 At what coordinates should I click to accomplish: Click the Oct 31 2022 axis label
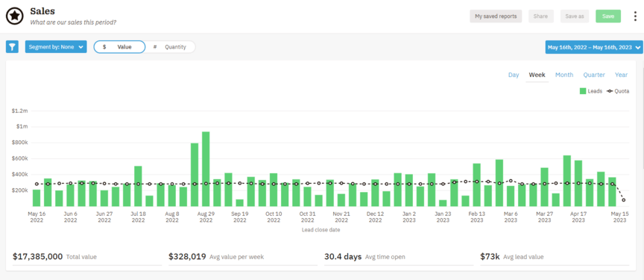(x=307, y=217)
